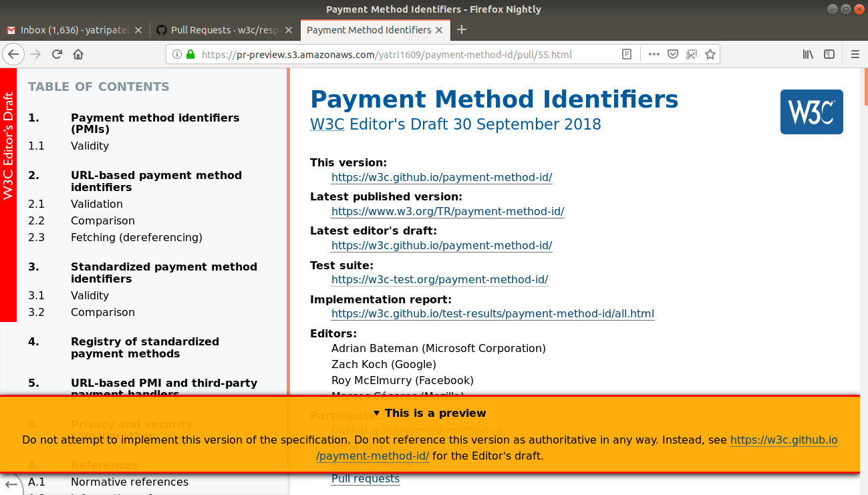This screenshot has width=868, height=495.
Task: Go to '2. URL-based payment method identifiers'
Action: coord(156,181)
